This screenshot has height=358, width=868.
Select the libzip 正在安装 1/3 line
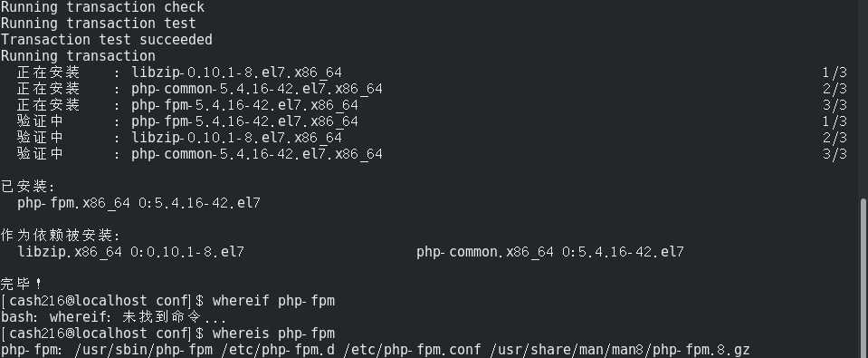pyautogui.click(x=432, y=73)
